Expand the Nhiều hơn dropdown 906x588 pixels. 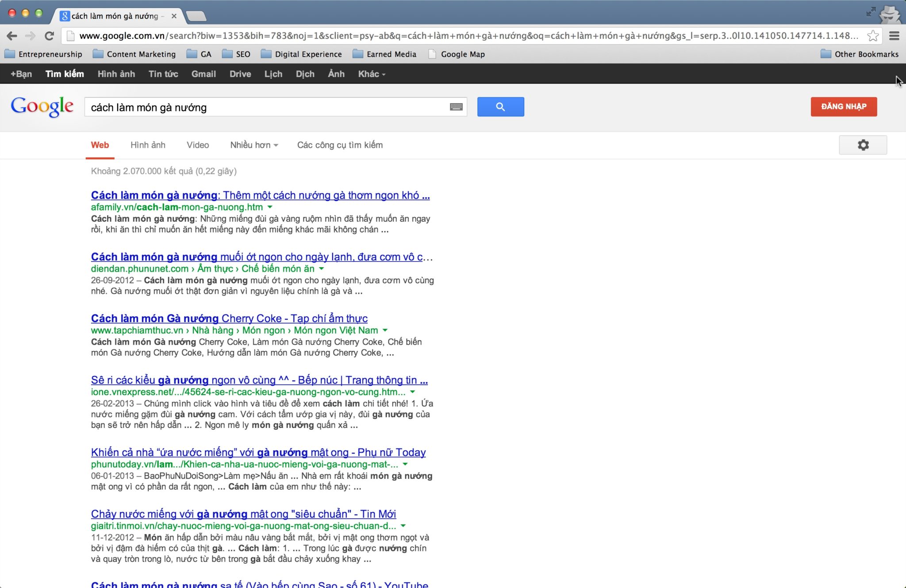click(254, 145)
